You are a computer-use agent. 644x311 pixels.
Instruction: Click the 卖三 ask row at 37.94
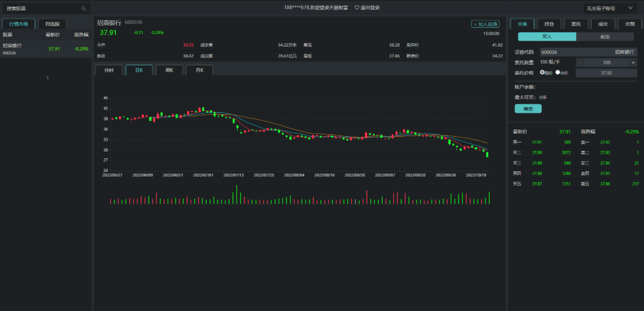click(610, 163)
